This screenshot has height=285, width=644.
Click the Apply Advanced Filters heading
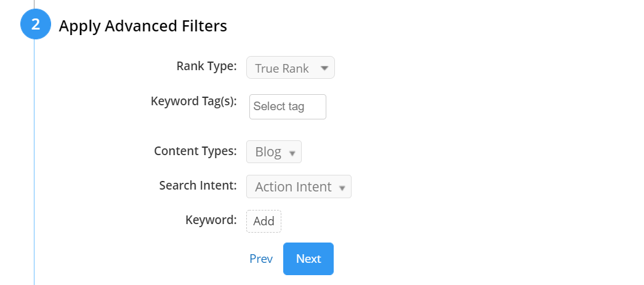(143, 26)
